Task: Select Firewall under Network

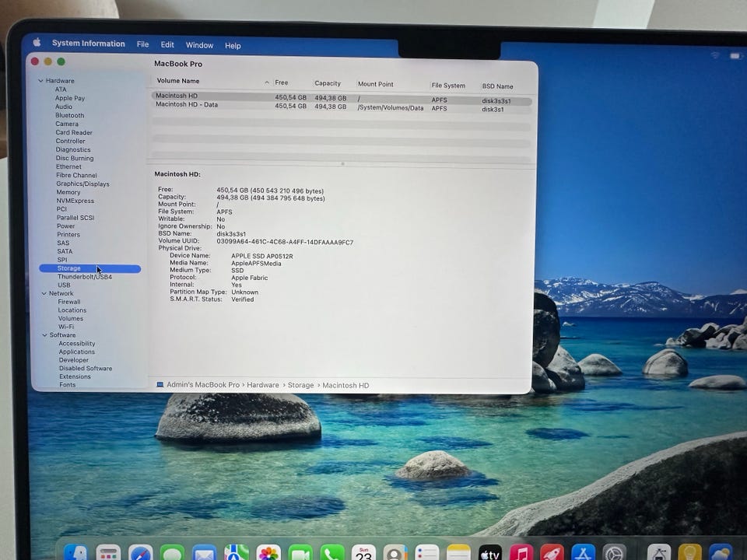Action: 69,302
